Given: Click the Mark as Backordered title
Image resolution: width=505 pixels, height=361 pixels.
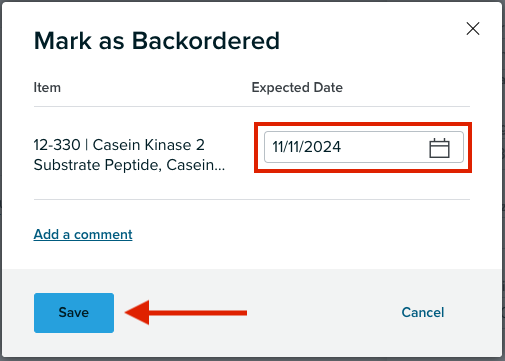Looking at the screenshot, I should click(x=157, y=41).
